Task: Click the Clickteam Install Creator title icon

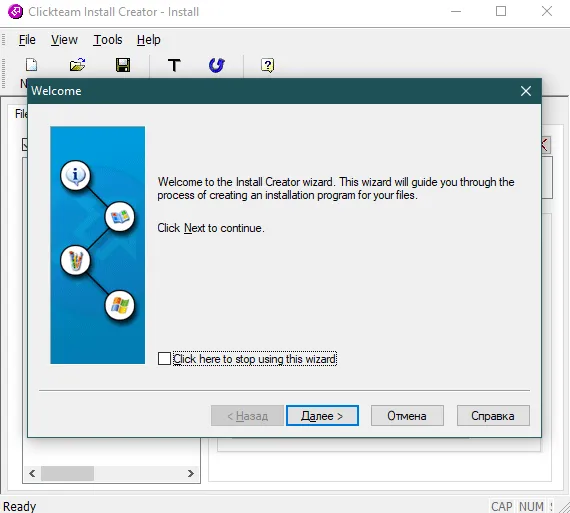Action: 15,12
